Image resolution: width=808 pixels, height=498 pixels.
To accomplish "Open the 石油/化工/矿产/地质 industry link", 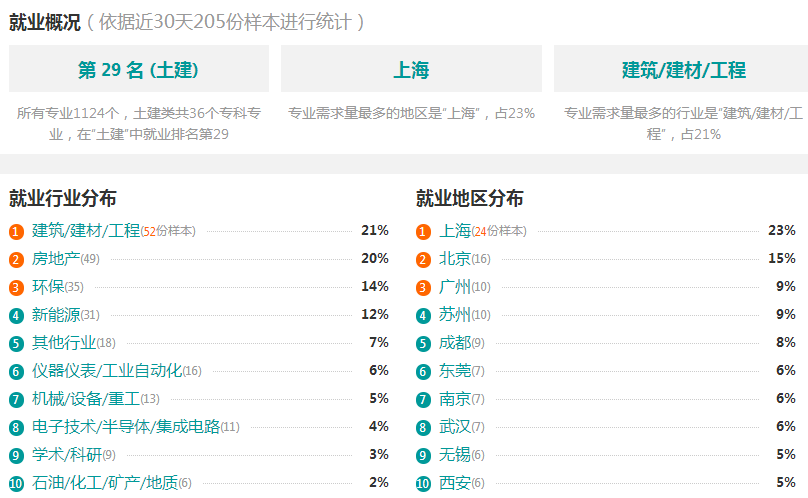I will (x=105, y=483).
